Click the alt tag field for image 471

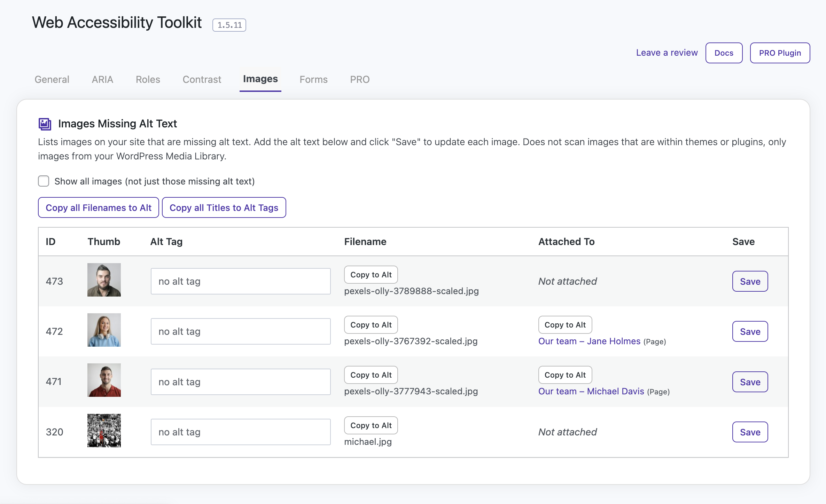pyautogui.click(x=240, y=382)
